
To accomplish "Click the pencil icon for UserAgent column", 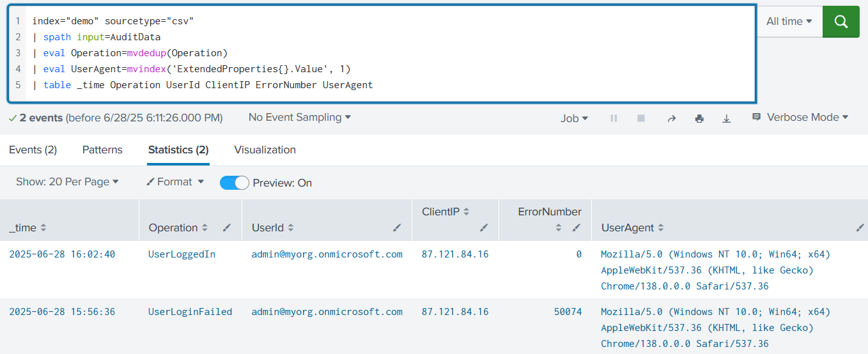I will tap(860, 228).
